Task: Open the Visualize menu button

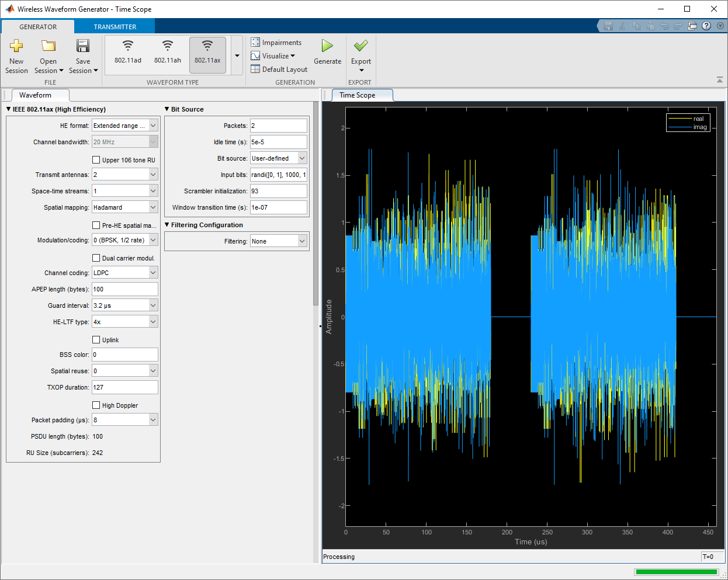Action: coord(273,56)
